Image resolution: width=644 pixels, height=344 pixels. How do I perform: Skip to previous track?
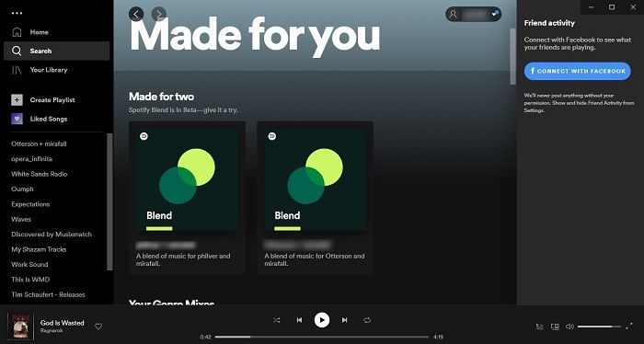299,320
